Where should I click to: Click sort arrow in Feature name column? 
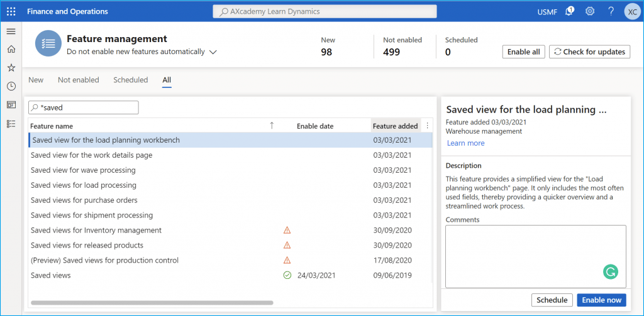point(272,126)
